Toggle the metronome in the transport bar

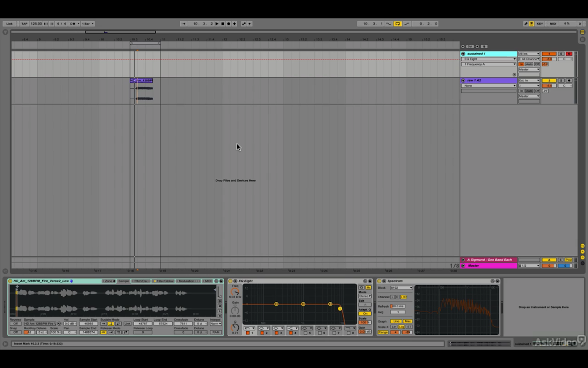pos(73,24)
